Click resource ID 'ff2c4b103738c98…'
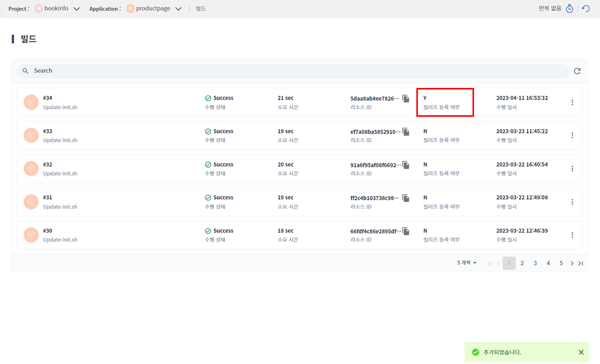600x364 pixels. coord(374,198)
